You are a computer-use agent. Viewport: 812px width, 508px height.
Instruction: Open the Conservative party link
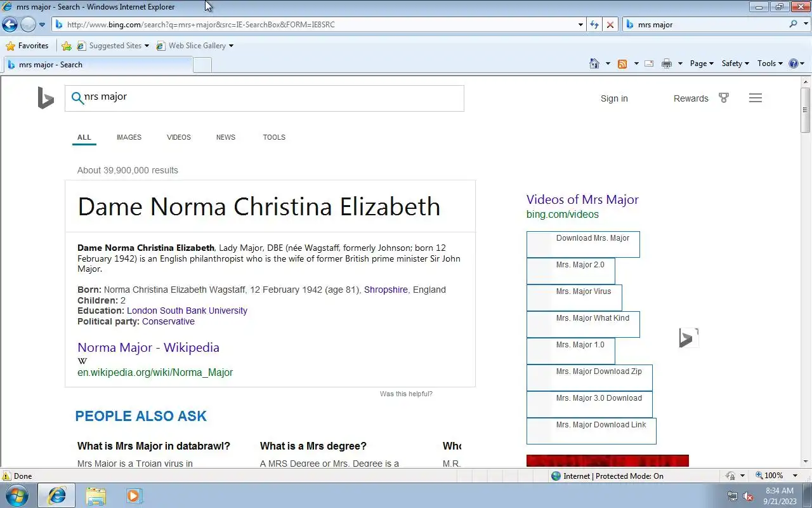(168, 321)
